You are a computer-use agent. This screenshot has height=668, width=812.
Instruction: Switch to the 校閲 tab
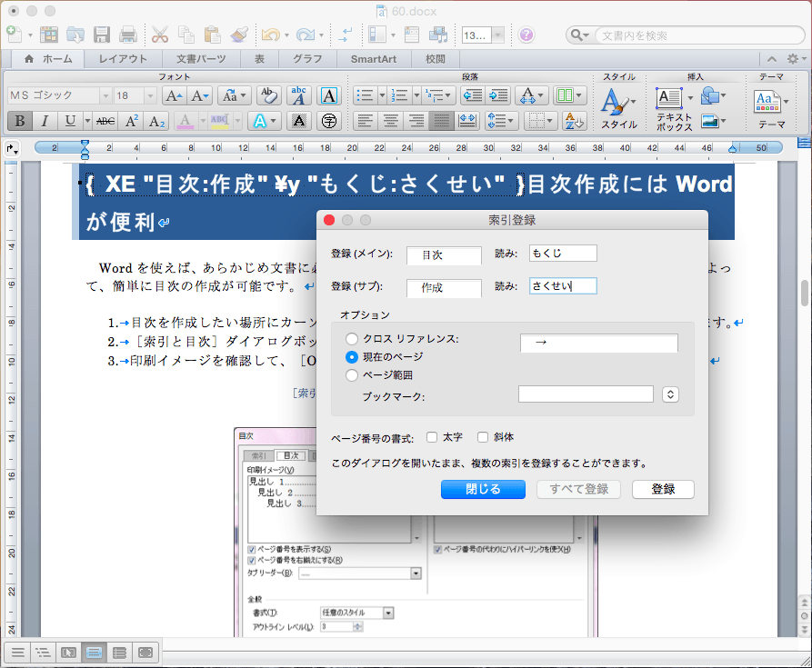pyautogui.click(x=436, y=59)
